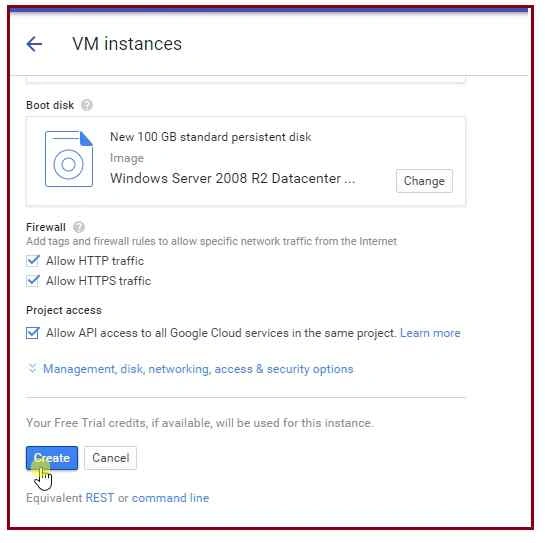Change the boot disk image
This screenshot has height=543, width=545.
424,181
